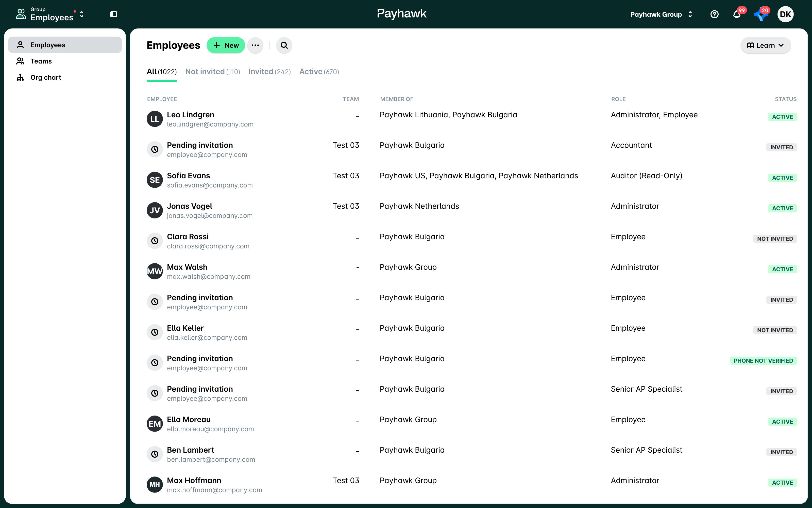Click the JV avatar for Jonas Vogel

pyautogui.click(x=155, y=210)
